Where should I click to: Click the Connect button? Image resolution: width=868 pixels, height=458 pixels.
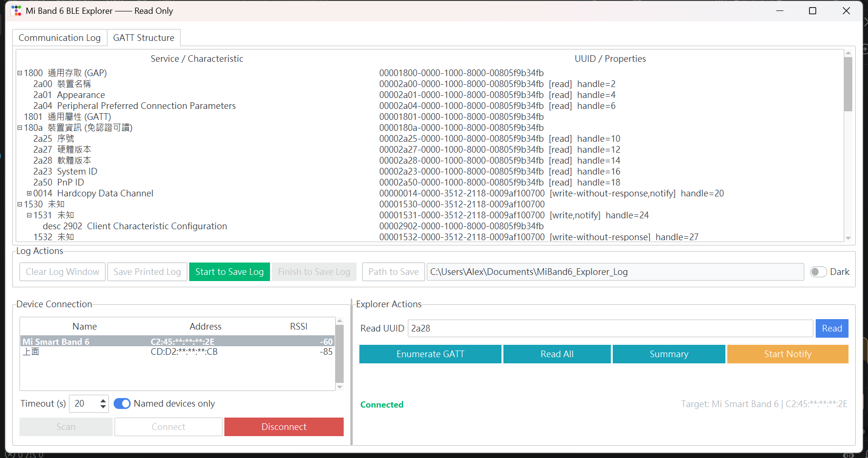(168, 427)
